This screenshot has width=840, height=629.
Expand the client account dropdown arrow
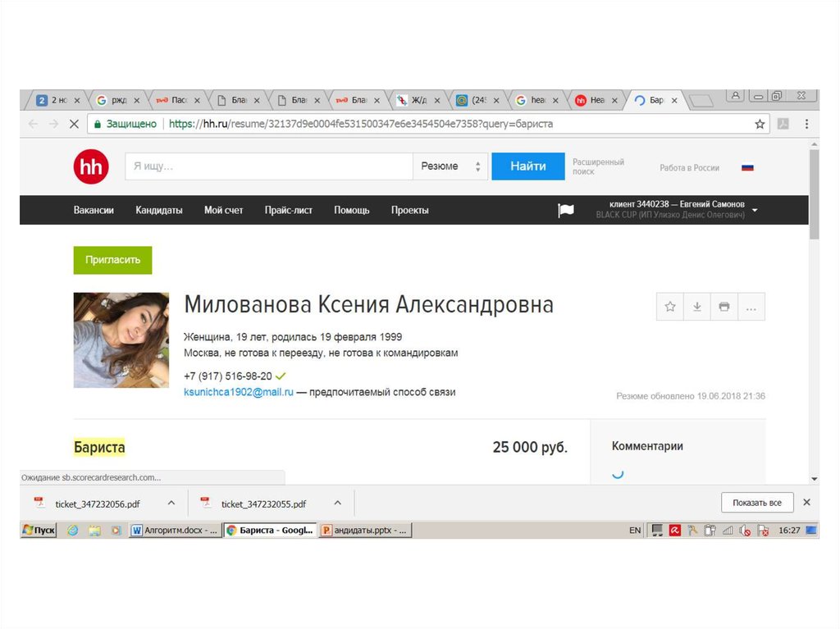755,210
